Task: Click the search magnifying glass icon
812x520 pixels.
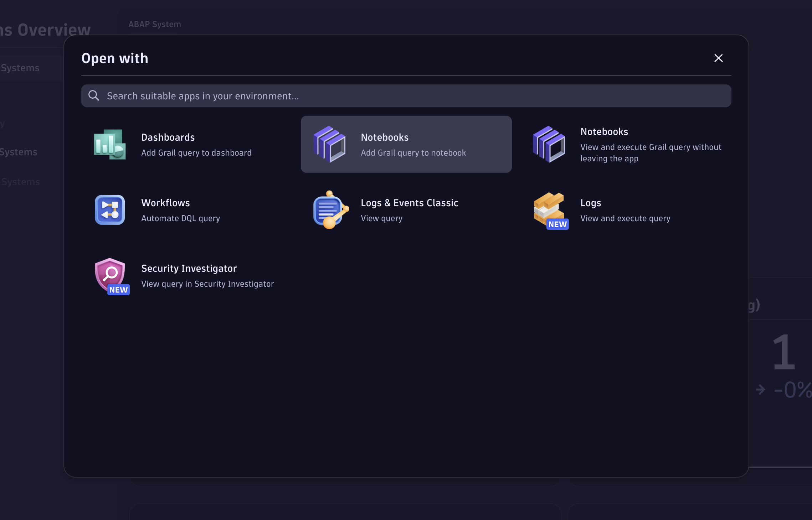Action: click(x=94, y=95)
